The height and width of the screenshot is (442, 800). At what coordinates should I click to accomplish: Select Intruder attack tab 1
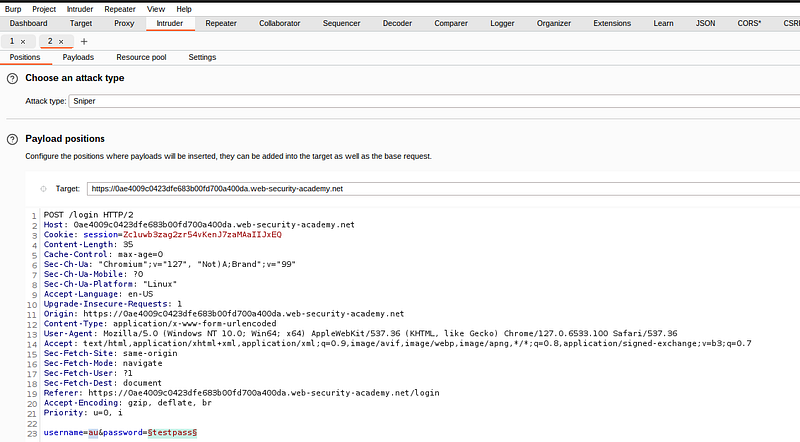12,41
